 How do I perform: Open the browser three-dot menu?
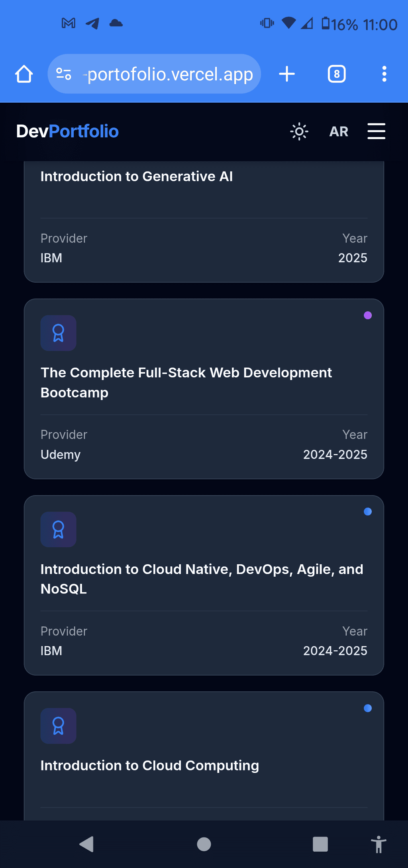pyautogui.click(x=384, y=74)
